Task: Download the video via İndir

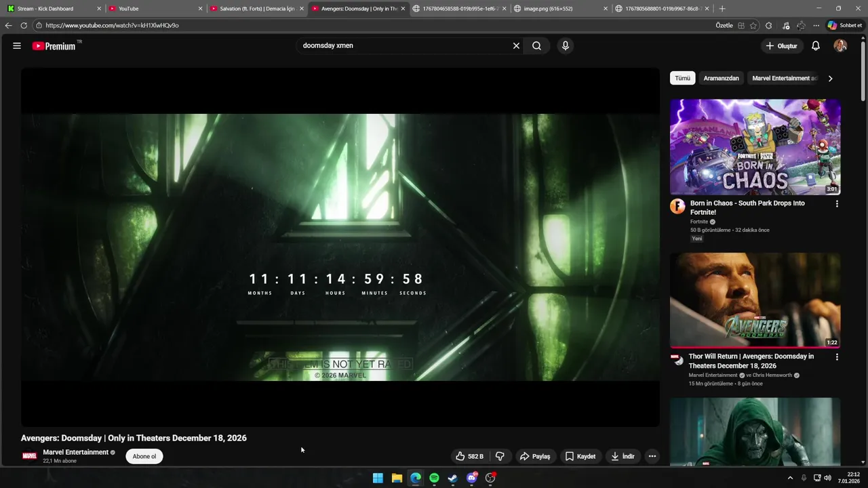Action: point(623,456)
